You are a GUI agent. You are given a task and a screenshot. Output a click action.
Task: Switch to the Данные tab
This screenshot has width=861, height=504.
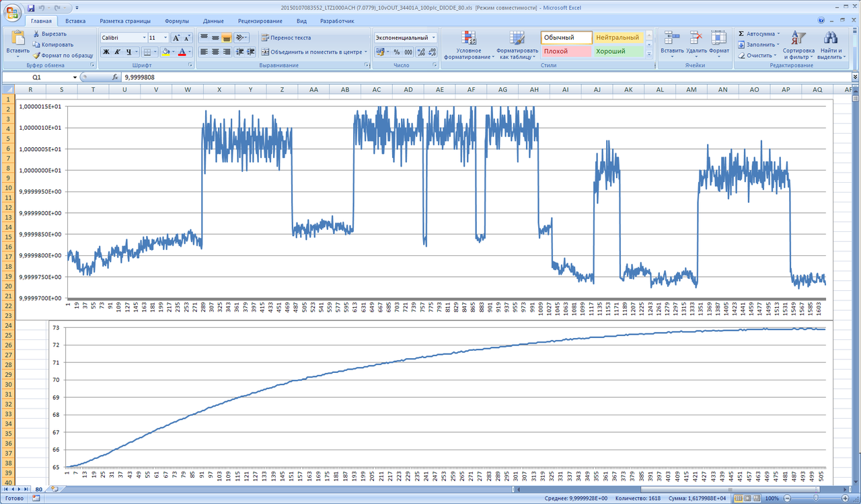click(213, 22)
